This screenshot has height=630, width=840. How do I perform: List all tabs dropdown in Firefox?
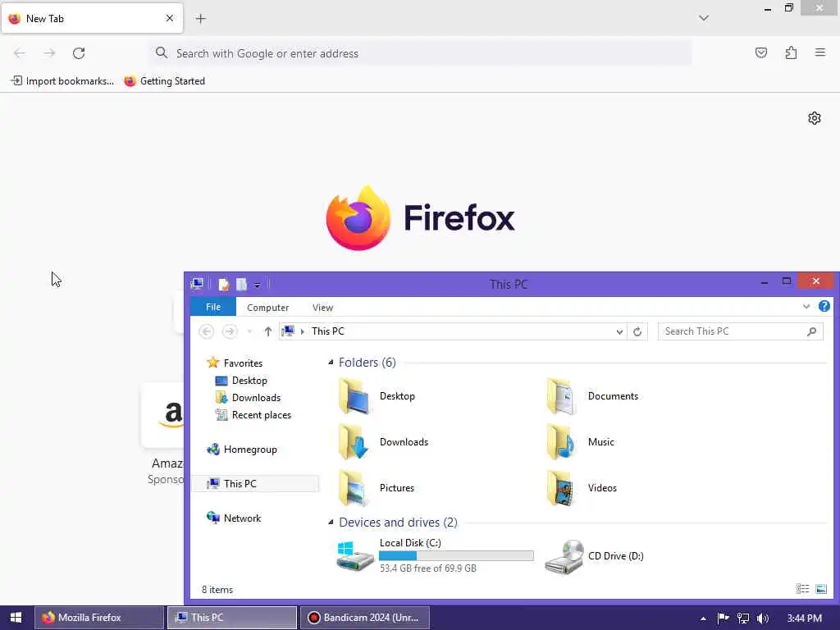703,18
